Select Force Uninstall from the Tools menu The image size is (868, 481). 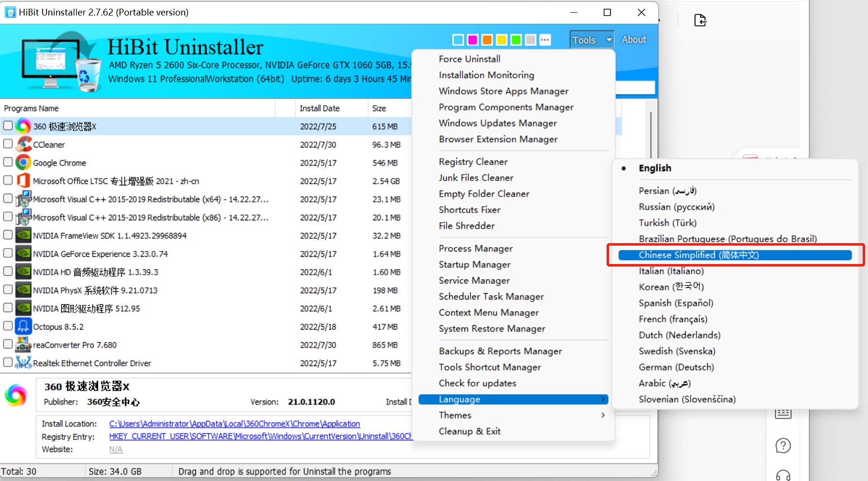[469, 59]
